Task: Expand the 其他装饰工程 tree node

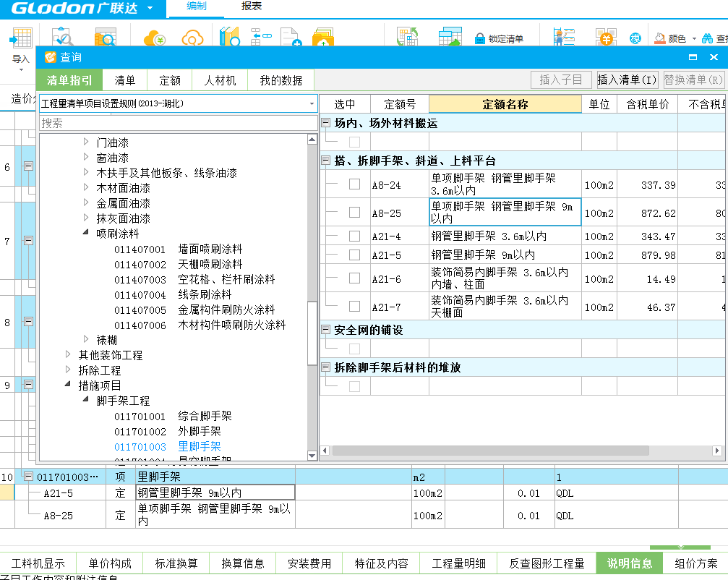Action: click(68, 354)
